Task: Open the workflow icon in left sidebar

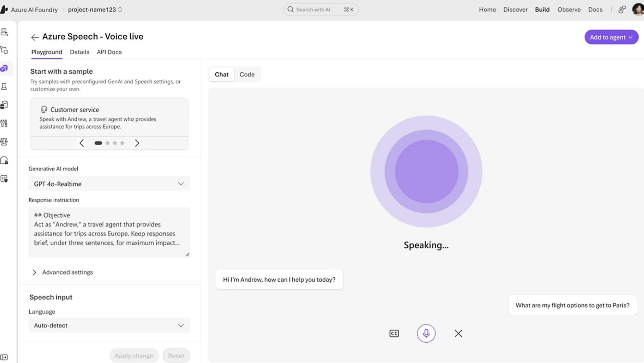Action: tap(4, 50)
